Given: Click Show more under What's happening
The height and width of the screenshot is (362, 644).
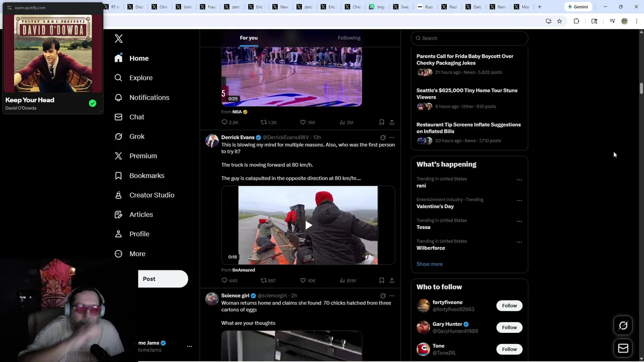Looking at the screenshot, I should pos(430,264).
